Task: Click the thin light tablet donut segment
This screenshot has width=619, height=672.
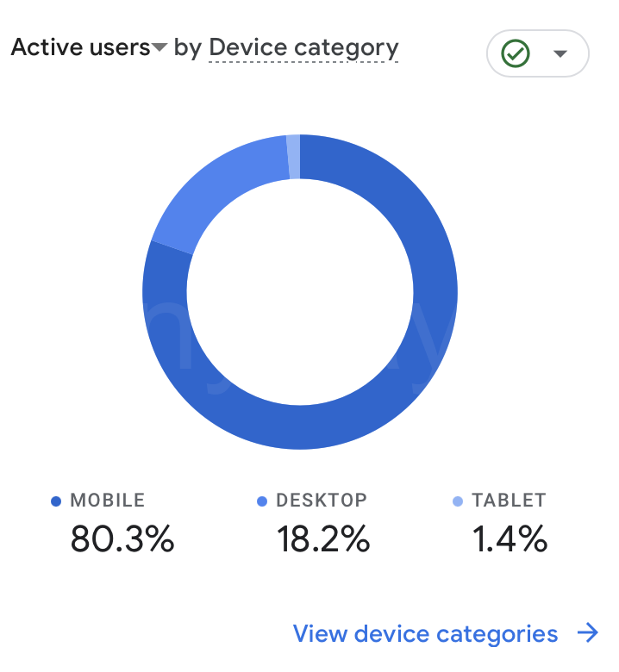Action: click(294, 157)
